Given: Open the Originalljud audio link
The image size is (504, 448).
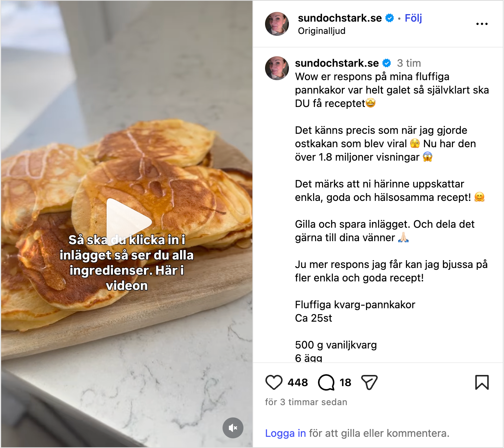Looking at the screenshot, I should click(x=321, y=31).
